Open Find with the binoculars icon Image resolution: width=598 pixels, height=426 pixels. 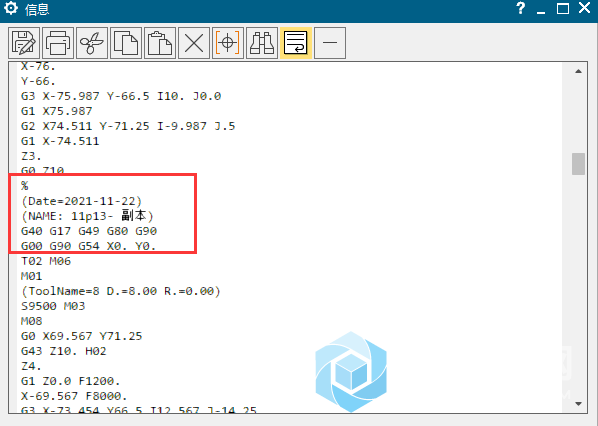262,43
